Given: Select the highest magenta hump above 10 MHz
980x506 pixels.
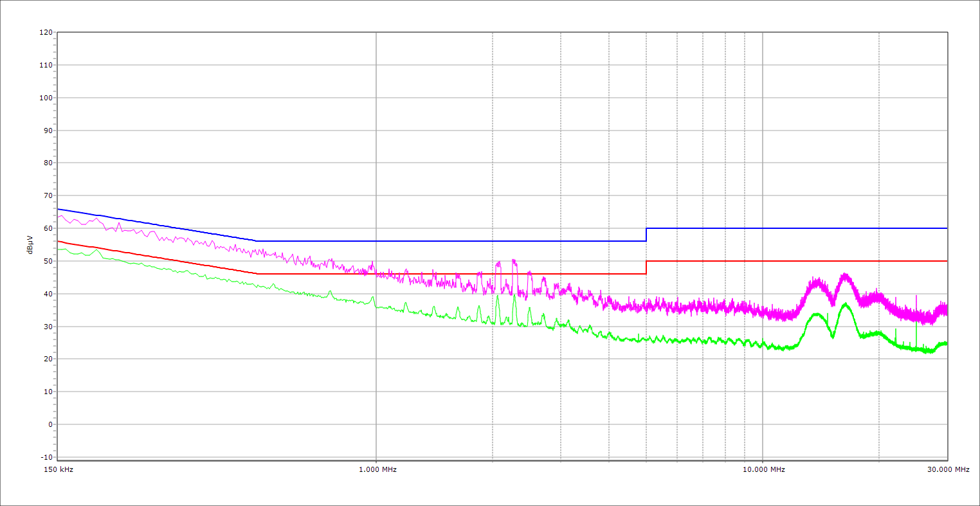Looking at the screenshot, I should [x=844, y=275].
